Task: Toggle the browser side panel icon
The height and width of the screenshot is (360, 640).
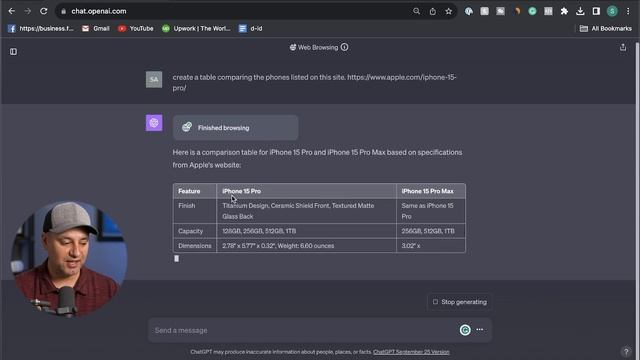Action: (596, 11)
